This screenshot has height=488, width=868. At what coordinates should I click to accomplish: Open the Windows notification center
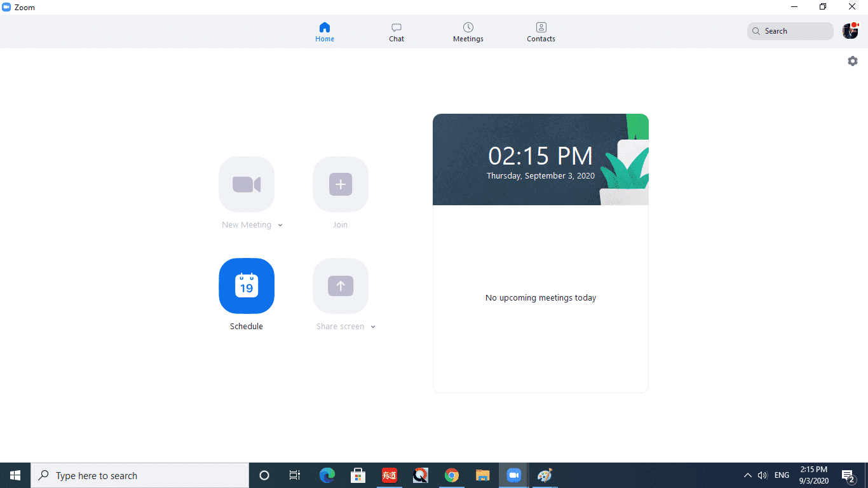tap(848, 475)
